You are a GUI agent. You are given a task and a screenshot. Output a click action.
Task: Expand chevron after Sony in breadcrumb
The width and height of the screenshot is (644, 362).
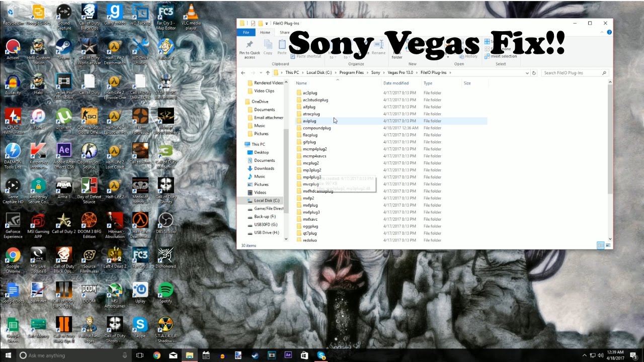(383, 73)
